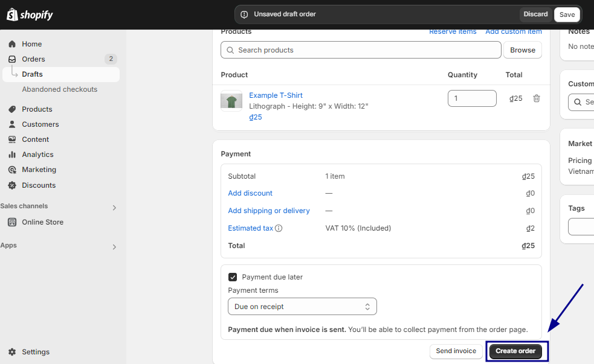Click the Example T-Shirt thumbnail

tap(231, 101)
